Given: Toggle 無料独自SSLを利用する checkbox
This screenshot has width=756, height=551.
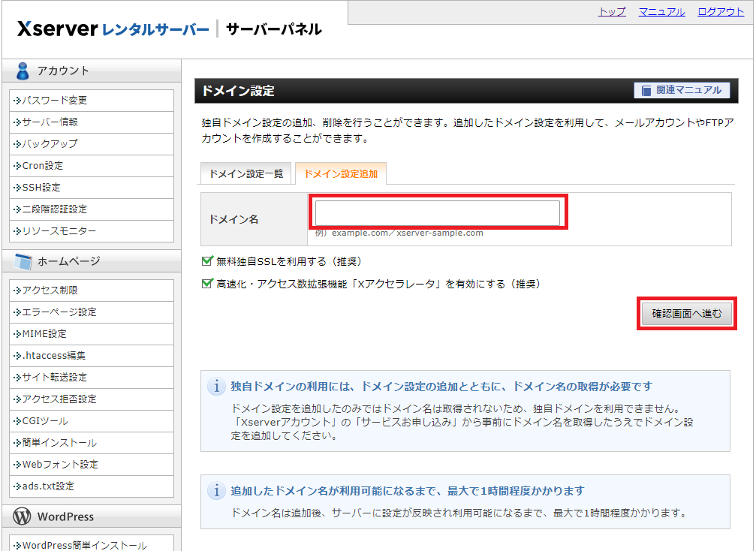Looking at the screenshot, I should [x=208, y=261].
